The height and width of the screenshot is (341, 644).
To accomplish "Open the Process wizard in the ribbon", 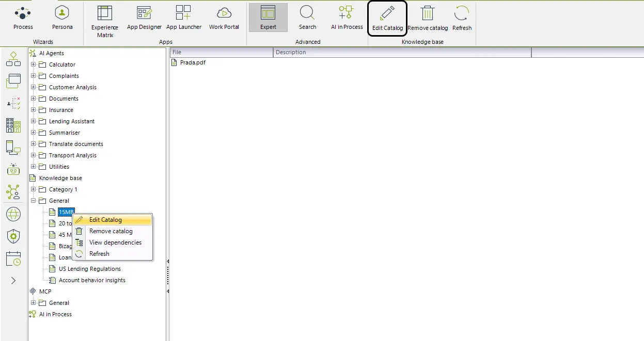I will (23, 19).
